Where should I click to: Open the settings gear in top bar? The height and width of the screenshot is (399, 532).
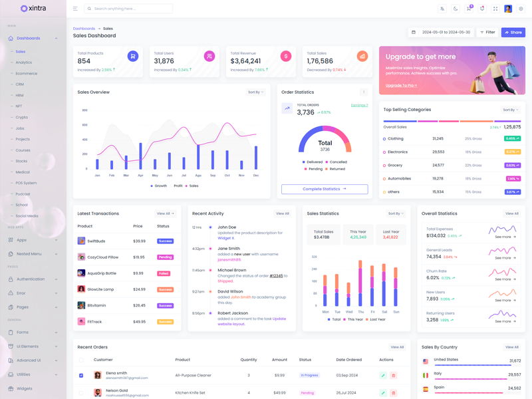click(x=521, y=9)
